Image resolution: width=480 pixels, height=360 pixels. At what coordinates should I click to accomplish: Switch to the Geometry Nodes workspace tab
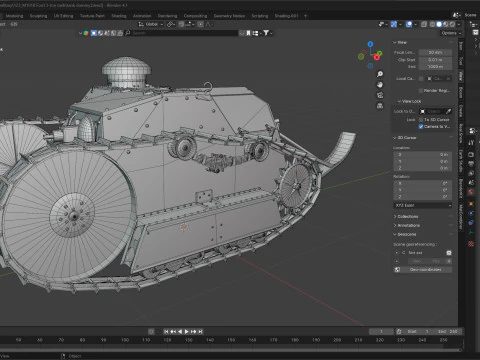tap(229, 16)
